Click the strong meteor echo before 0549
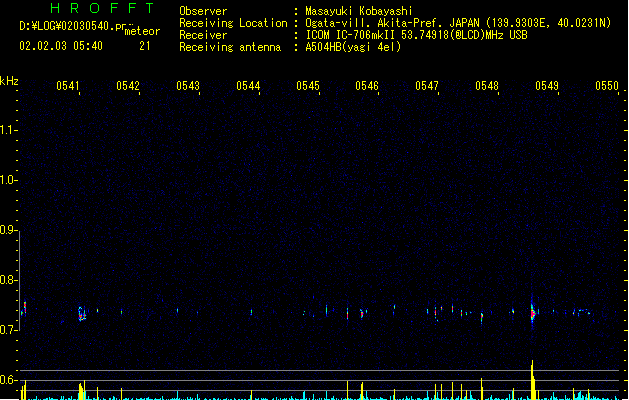This screenshot has height=400, width=629. point(533,312)
